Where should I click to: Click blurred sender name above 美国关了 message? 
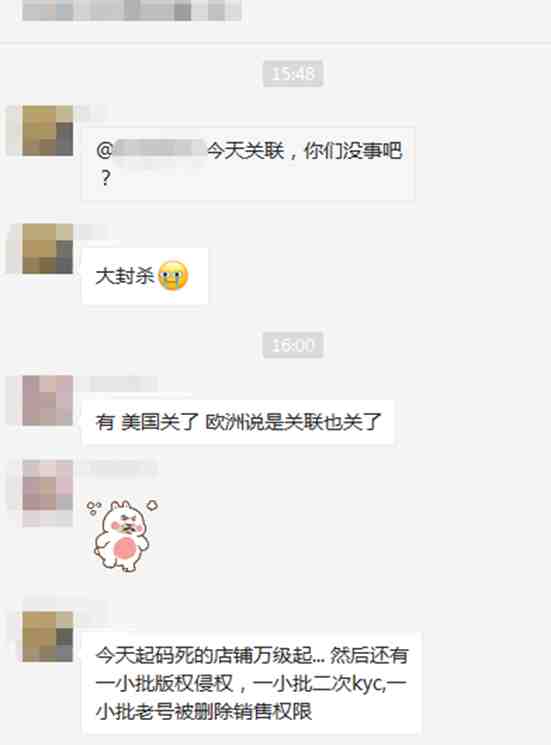(x=123, y=383)
